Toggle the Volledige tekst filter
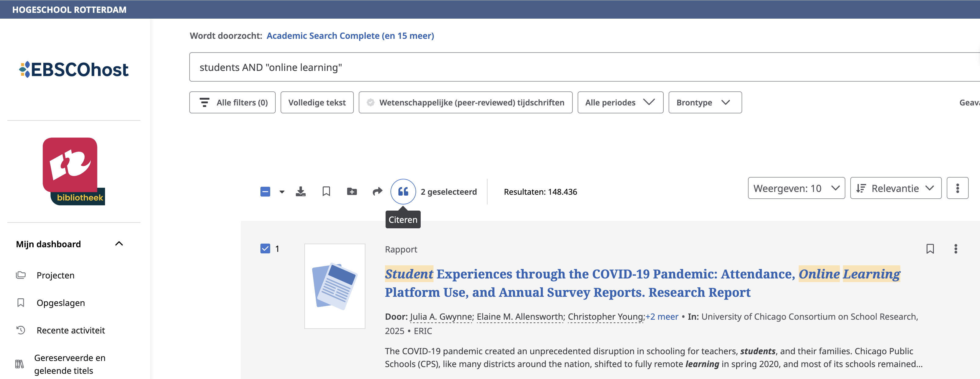Image resolution: width=980 pixels, height=379 pixels. [x=317, y=102]
